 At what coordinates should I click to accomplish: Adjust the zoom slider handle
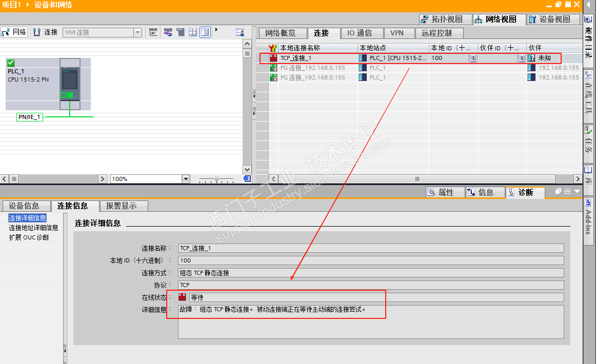[x=216, y=178]
